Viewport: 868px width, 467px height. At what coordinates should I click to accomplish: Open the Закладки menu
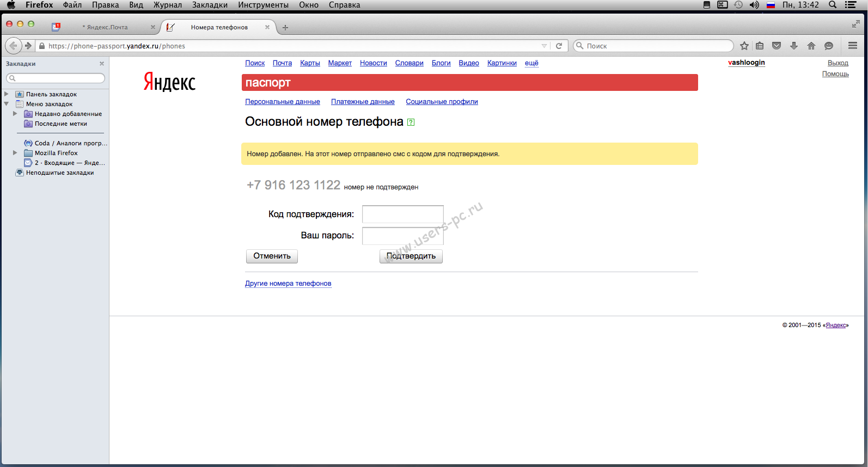pos(210,5)
